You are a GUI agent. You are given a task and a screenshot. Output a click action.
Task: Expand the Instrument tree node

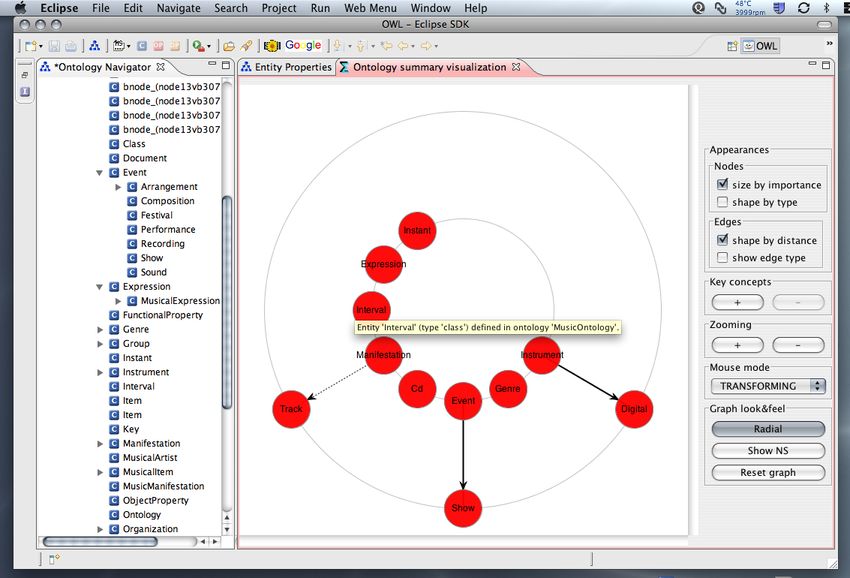tap(100, 373)
